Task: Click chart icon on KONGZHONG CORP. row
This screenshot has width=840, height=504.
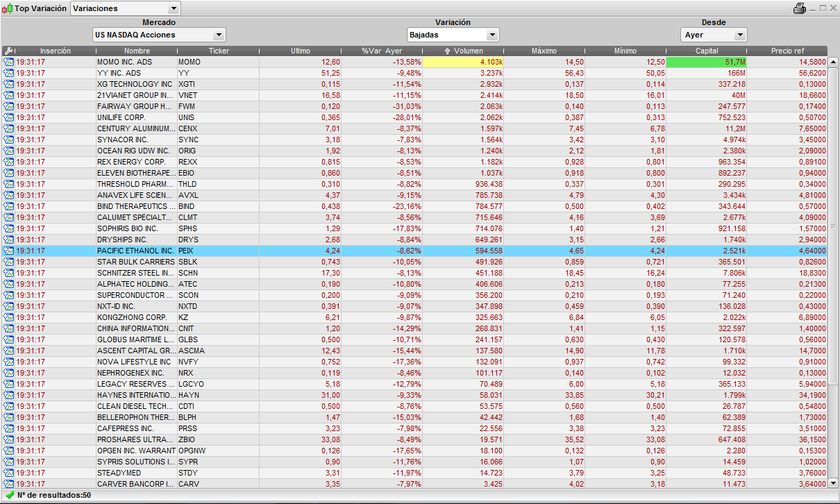Action: point(8,317)
